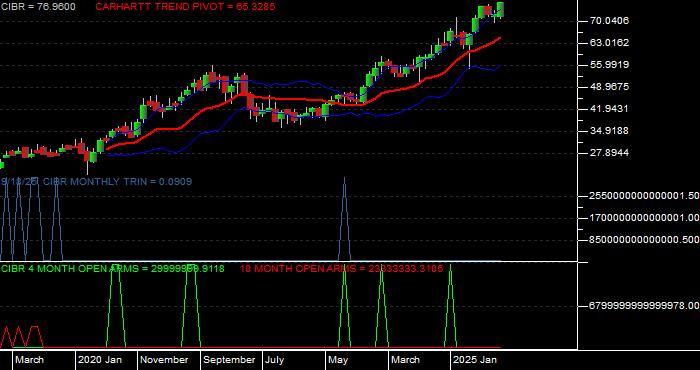This screenshot has width=700, height=370.
Task: Click the 1700000000000001.00 TRIN axis value
Action: [x=645, y=218]
